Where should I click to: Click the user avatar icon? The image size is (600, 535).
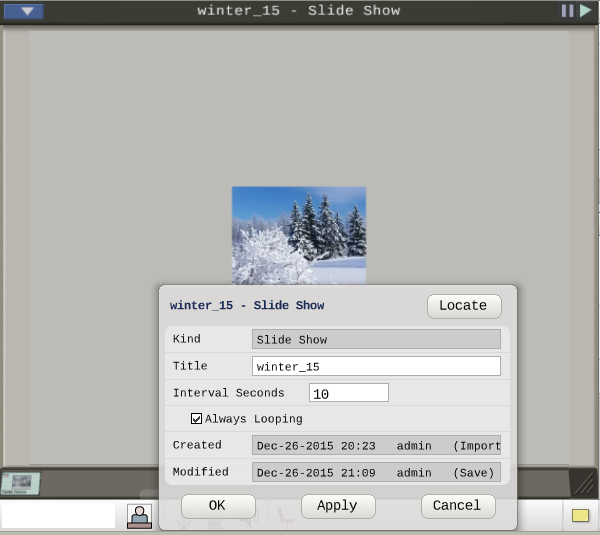coord(139,516)
